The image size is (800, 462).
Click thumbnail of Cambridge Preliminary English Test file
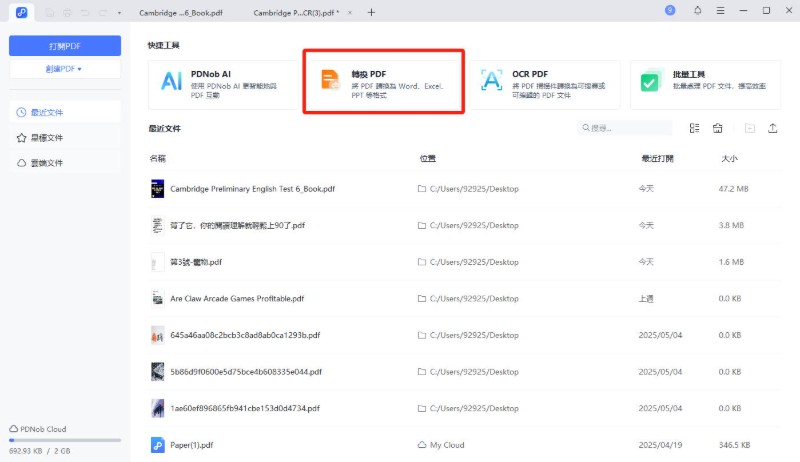[x=158, y=189]
